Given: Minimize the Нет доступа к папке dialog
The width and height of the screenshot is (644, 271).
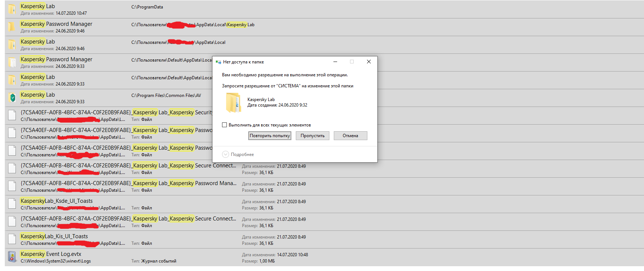Looking at the screenshot, I should 335,62.
